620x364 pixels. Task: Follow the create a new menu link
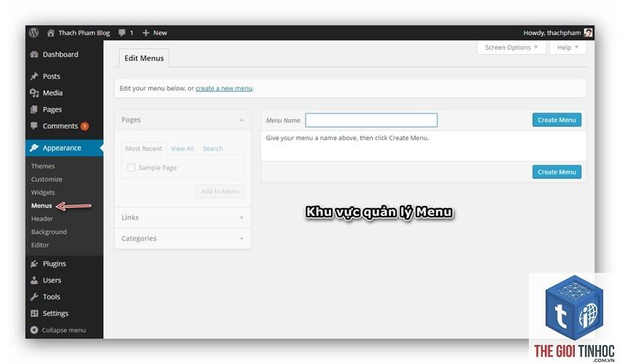pos(224,88)
